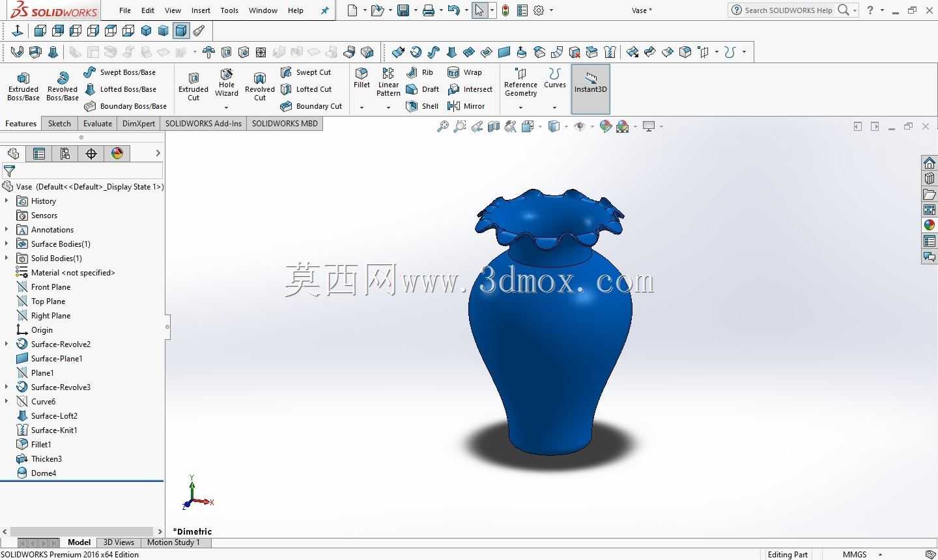Image resolution: width=938 pixels, height=560 pixels.
Task: Switch to the SOLIDWORKS Add-Ins tab
Action: point(203,124)
